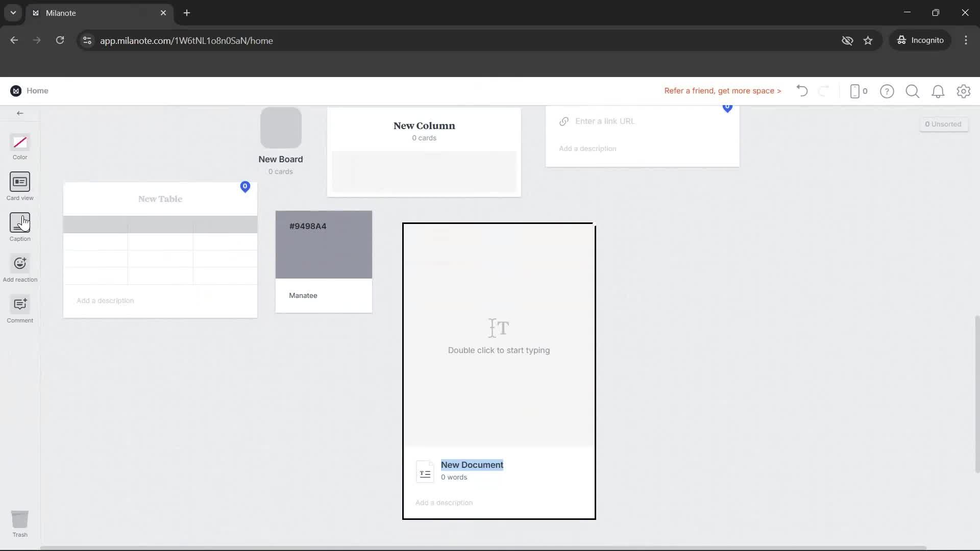Open the Chrome three-dot menu
The height and width of the screenshot is (551, 980).
click(966, 40)
